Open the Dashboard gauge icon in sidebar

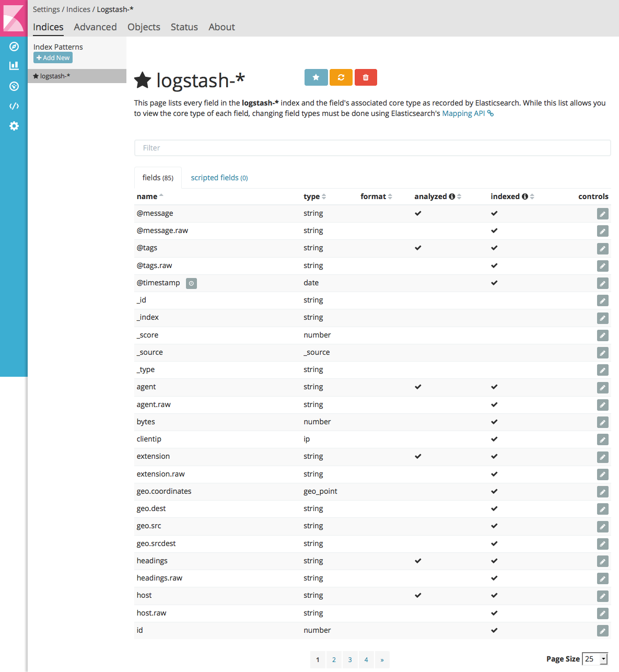(14, 86)
